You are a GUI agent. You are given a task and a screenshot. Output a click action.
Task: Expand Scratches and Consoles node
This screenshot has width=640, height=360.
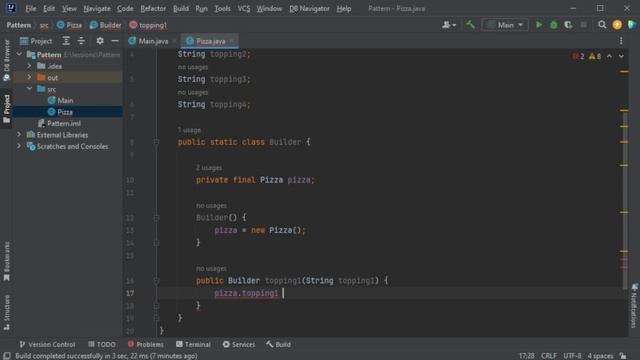(x=19, y=146)
